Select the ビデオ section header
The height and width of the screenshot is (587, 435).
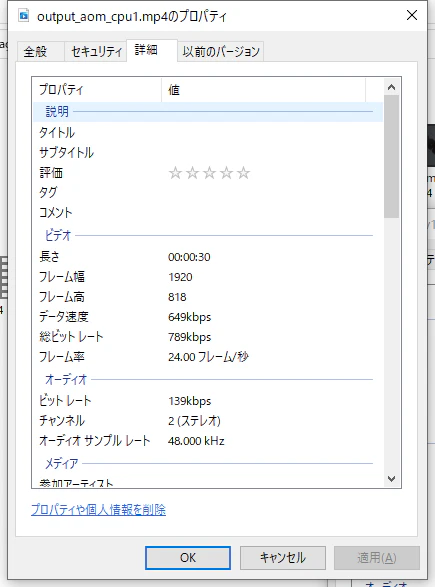208,235
